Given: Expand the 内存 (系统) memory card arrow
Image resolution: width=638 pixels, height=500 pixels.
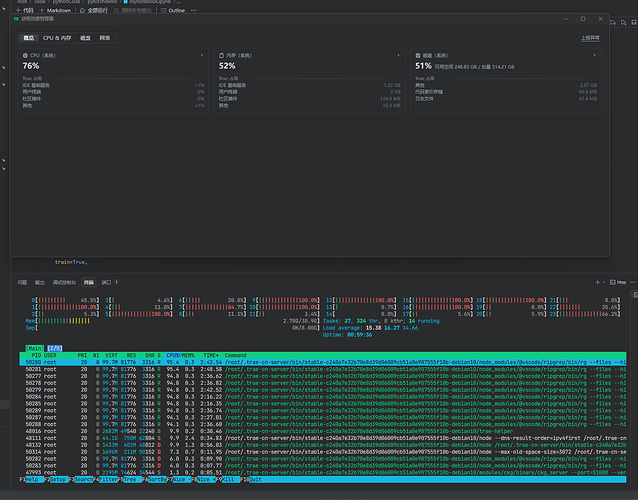Looking at the screenshot, I should tap(398, 55).
